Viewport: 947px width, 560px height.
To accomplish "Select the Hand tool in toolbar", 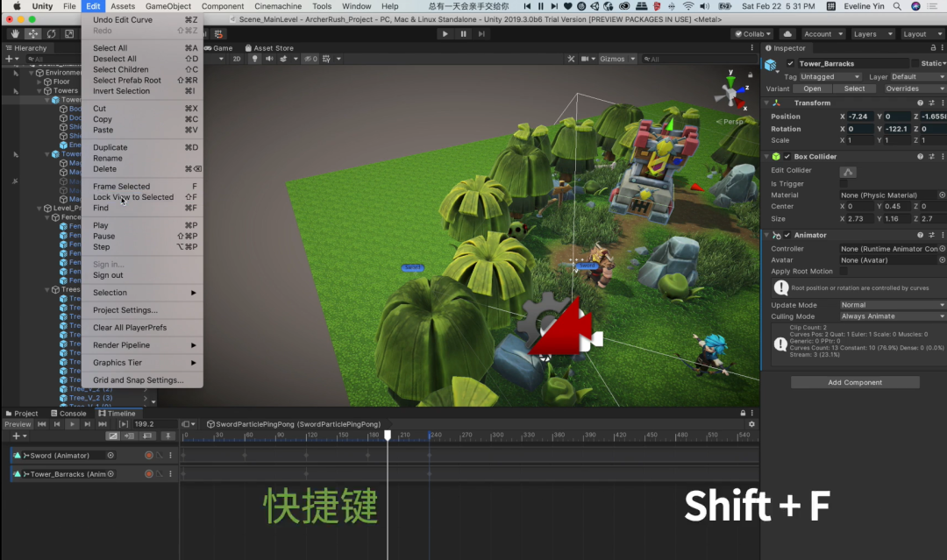I will [x=15, y=34].
